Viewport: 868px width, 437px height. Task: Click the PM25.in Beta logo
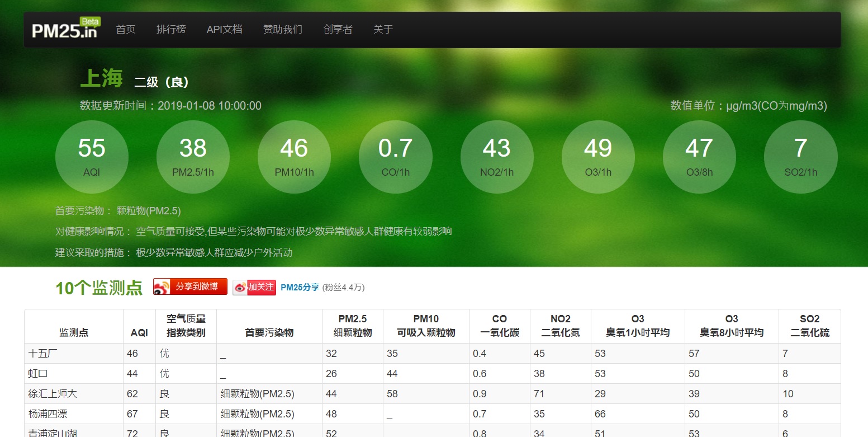65,29
